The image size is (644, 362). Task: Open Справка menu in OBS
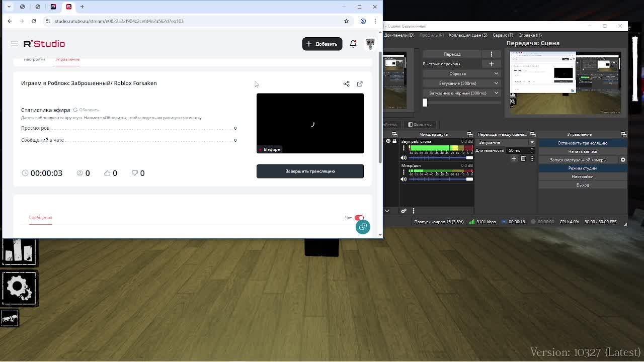pos(530,35)
